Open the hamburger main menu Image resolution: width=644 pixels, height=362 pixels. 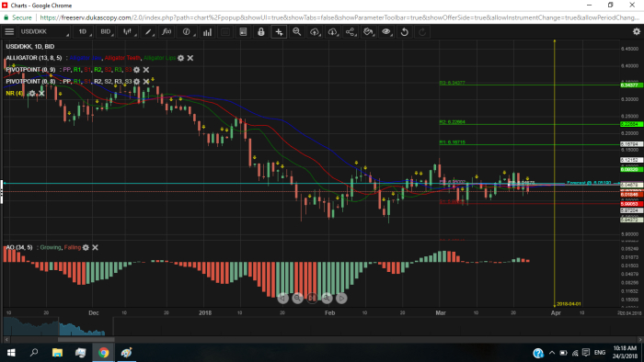(x=9, y=31)
